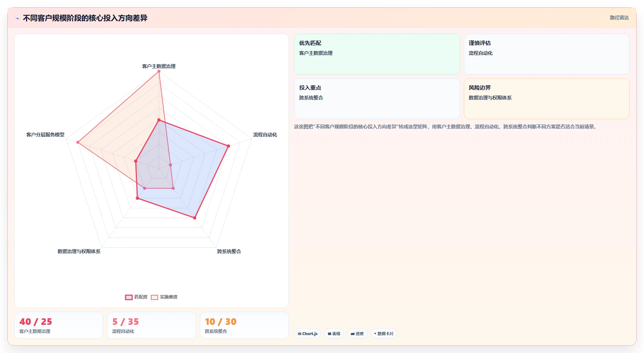Click the description paragraph starting 这张图把
Screen dimensions: 644x353
point(446,127)
